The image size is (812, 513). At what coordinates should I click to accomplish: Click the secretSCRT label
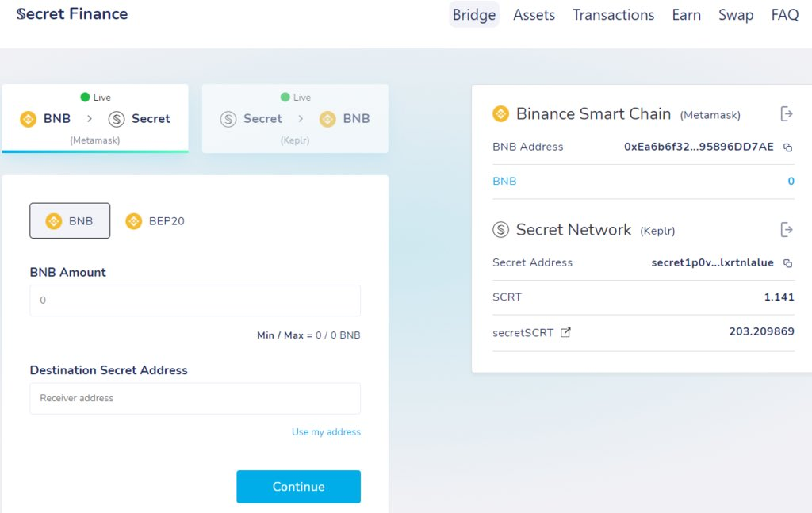[523, 333]
